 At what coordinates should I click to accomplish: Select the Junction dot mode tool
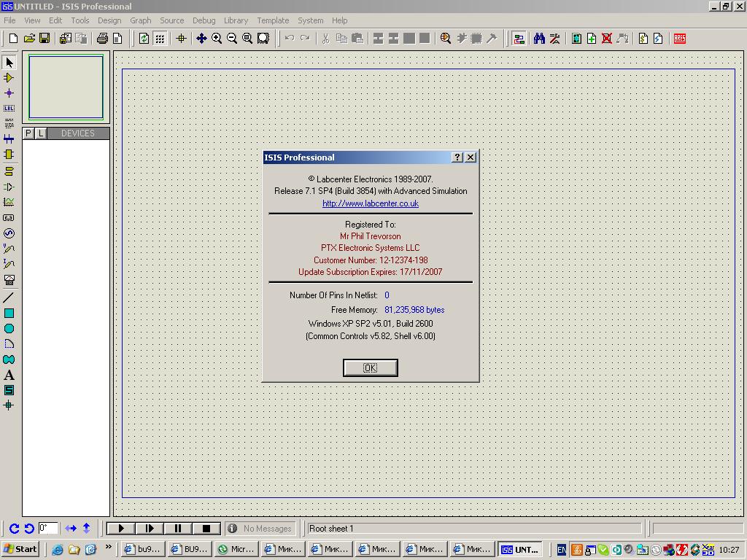pos(9,93)
